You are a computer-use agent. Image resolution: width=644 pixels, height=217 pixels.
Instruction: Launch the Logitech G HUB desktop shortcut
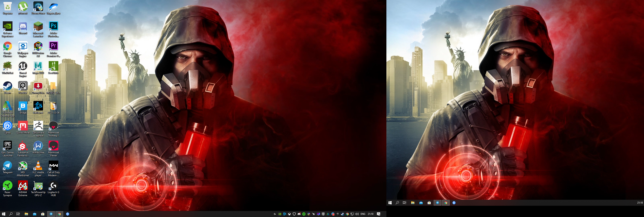[54, 188]
